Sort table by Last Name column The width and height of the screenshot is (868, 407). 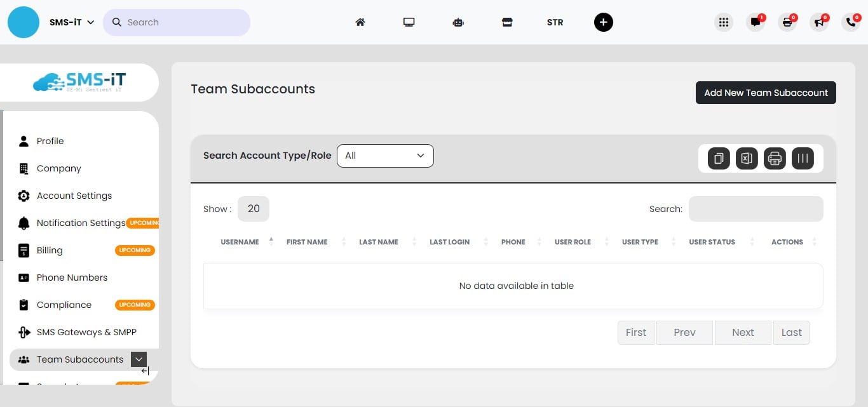pos(379,242)
